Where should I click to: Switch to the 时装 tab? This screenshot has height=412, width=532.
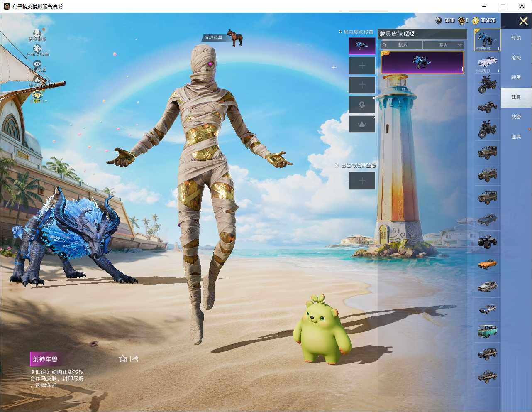coord(516,38)
